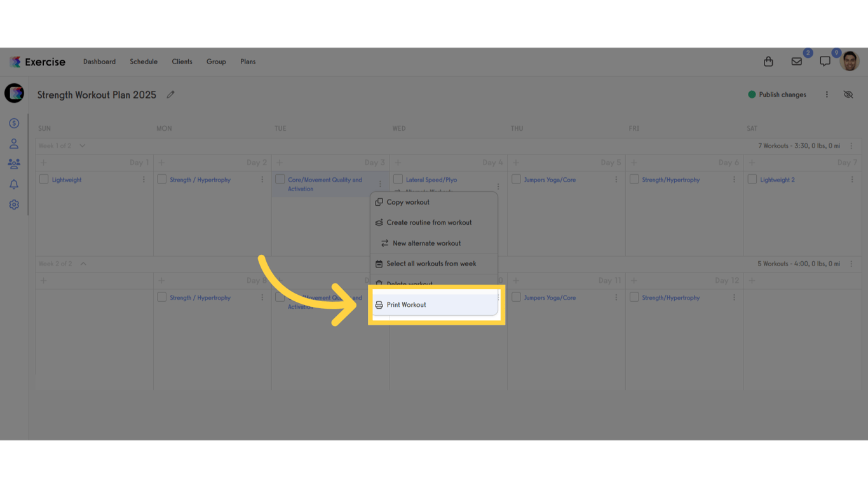The height and width of the screenshot is (488, 868).
Task: Add a workout to Day 3
Action: (280, 163)
